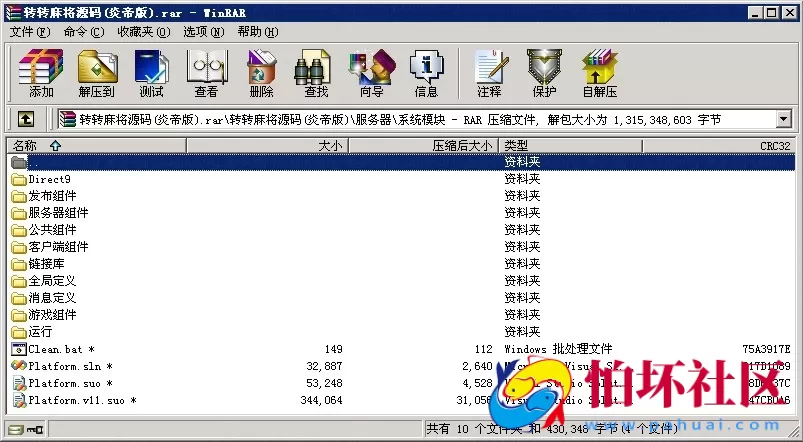Sort by 名称 column header
This screenshot has width=803, height=442.
(97, 146)
